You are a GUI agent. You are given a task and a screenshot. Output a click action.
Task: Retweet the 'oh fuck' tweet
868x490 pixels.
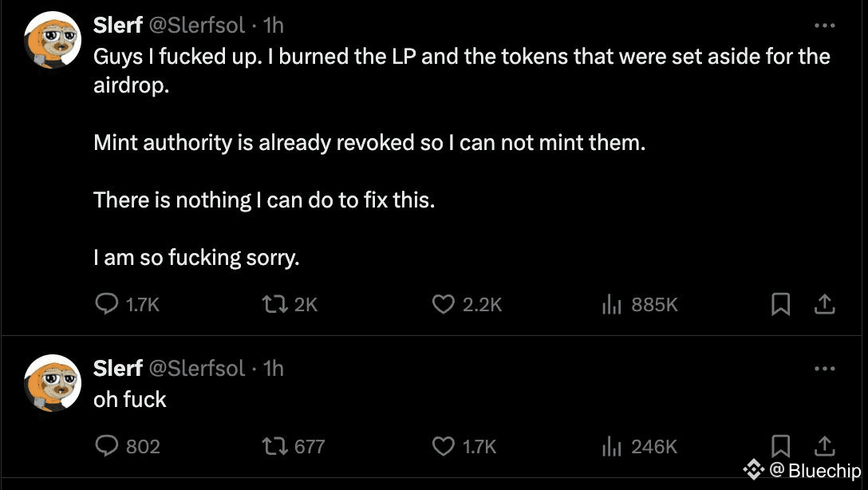click(275, 446)
